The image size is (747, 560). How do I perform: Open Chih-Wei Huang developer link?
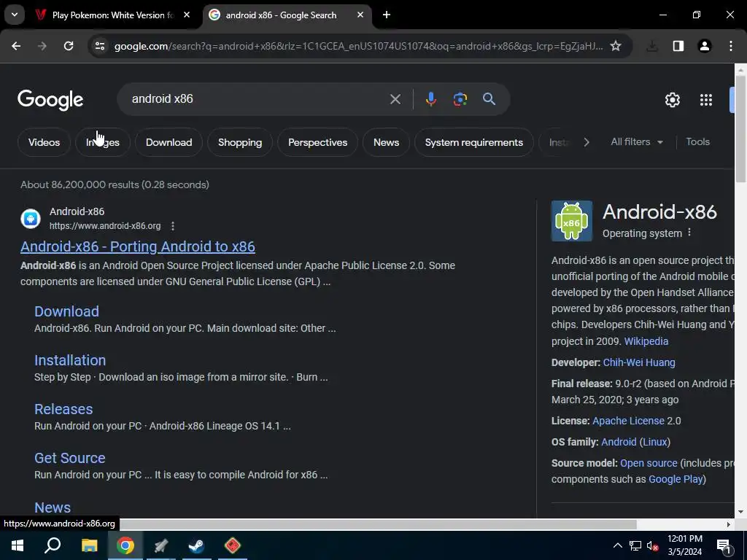pos(639,362)
